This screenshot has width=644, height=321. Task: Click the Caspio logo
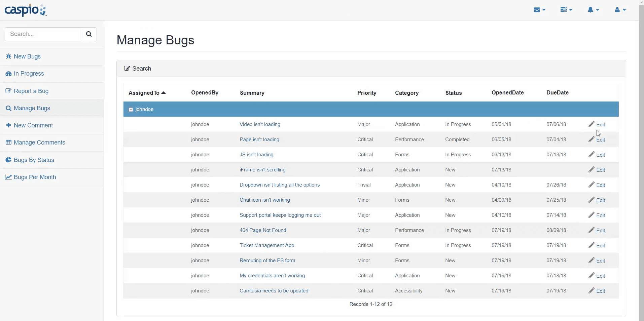tap(26, 10)
